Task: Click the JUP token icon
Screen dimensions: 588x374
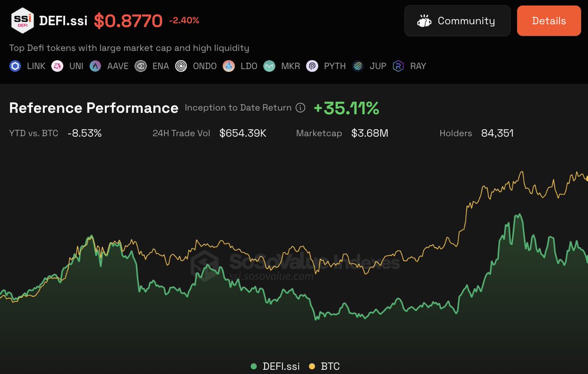Action: (x=358, y=66)
